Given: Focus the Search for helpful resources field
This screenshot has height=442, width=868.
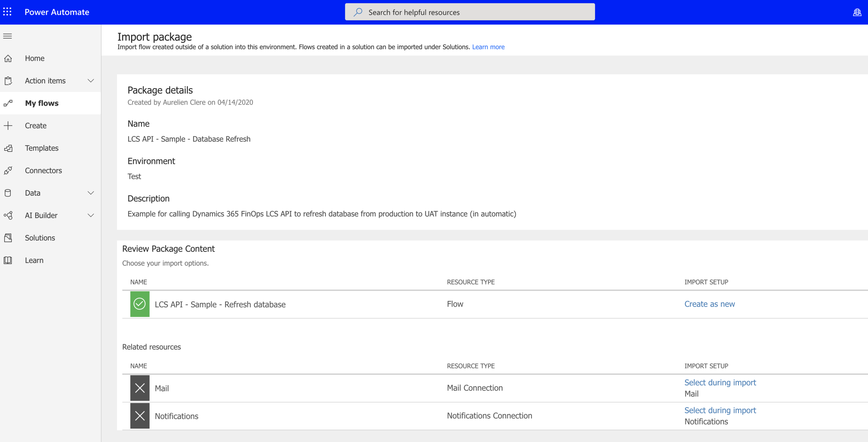Looking at the screenshot, I should pos(470,12).
